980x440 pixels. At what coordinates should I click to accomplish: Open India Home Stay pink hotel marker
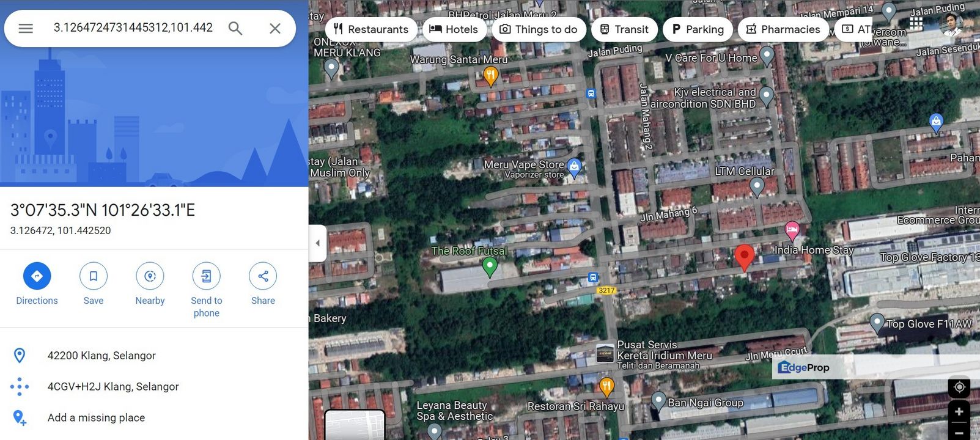(x=792, y=231)
